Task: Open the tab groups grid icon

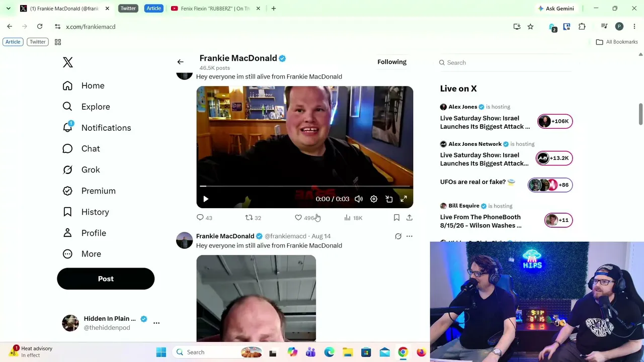Action: pos(58,42)
